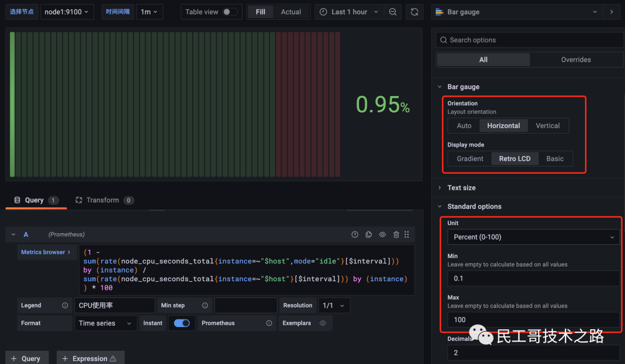
Task: Add a new Expression
Action: tap(90, 358)
